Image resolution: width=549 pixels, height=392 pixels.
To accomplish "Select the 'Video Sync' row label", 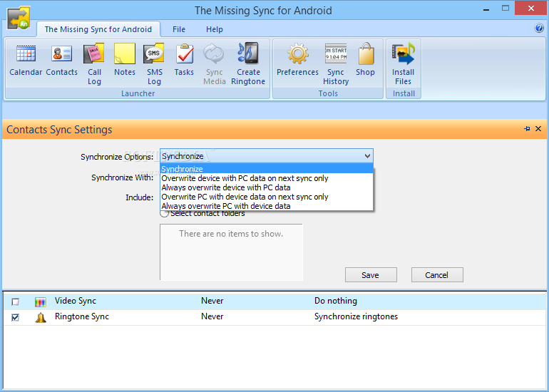I will click(76, 301).
